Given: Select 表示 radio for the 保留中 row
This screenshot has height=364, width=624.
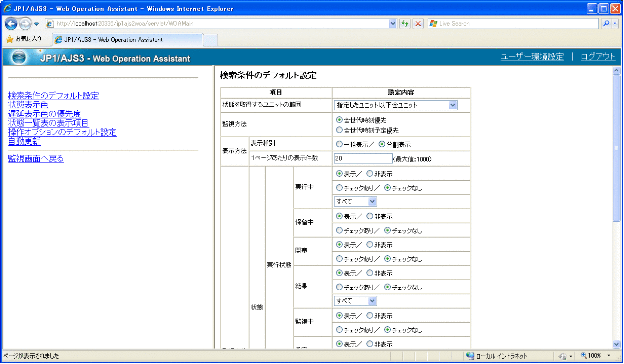Looking at the screenshot, I should click(339, 216).
